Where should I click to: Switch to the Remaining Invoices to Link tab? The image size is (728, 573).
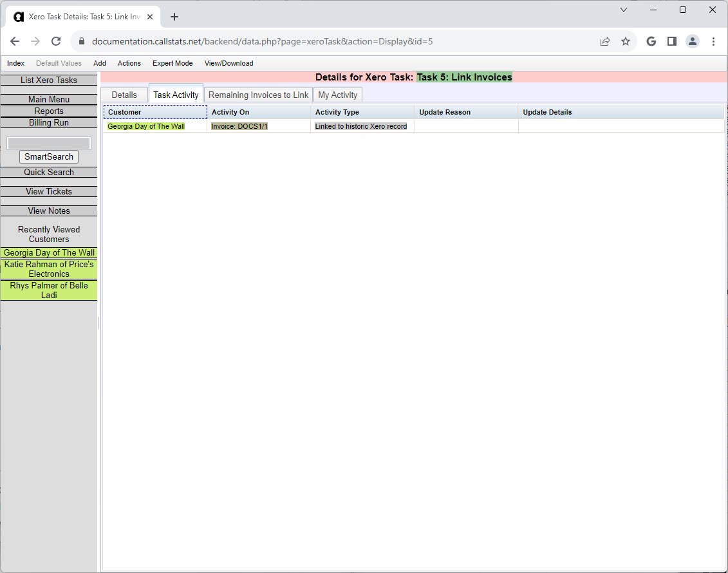(x=258, y=95)
